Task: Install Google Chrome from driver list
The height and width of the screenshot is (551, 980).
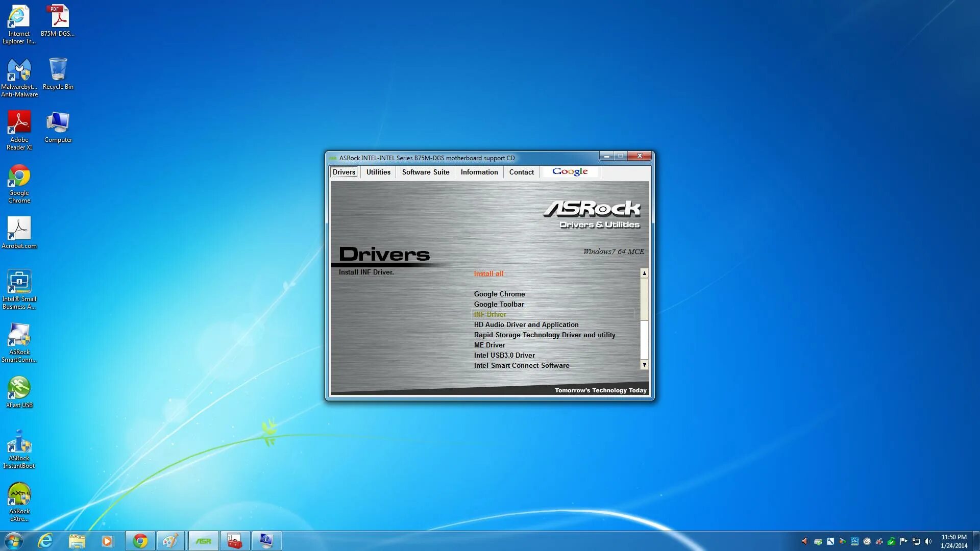Action: (499, 294)
